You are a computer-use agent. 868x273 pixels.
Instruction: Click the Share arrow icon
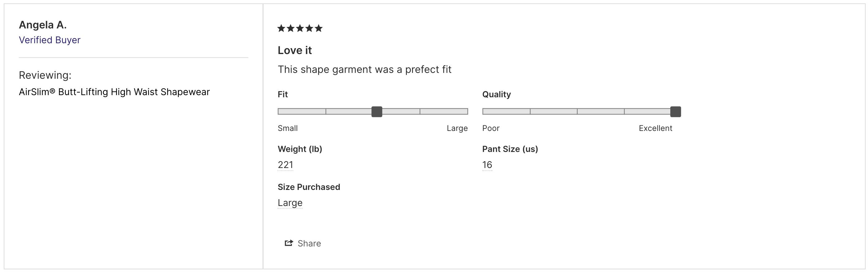tap(289, 243)
